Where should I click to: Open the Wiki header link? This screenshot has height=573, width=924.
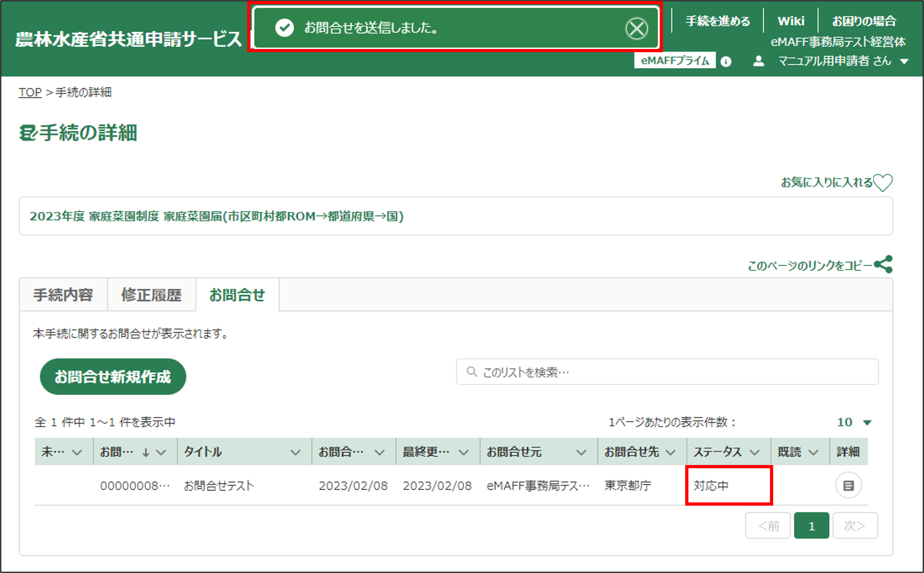point(791,21)
